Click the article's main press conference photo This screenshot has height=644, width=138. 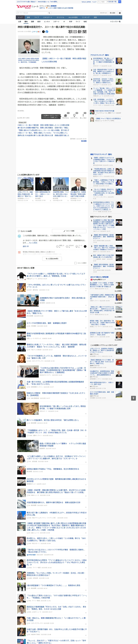point(29,46)
